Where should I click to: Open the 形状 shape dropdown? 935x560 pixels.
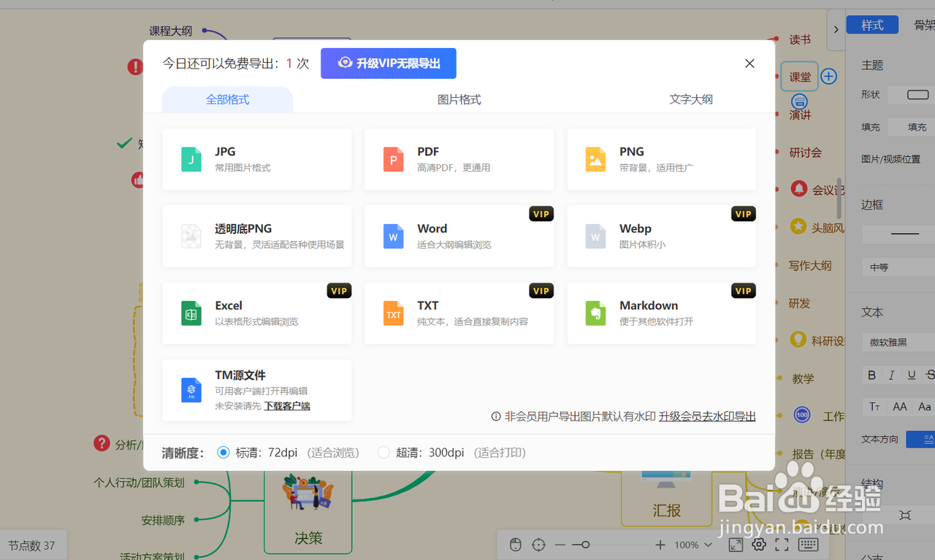pos(910,95)
